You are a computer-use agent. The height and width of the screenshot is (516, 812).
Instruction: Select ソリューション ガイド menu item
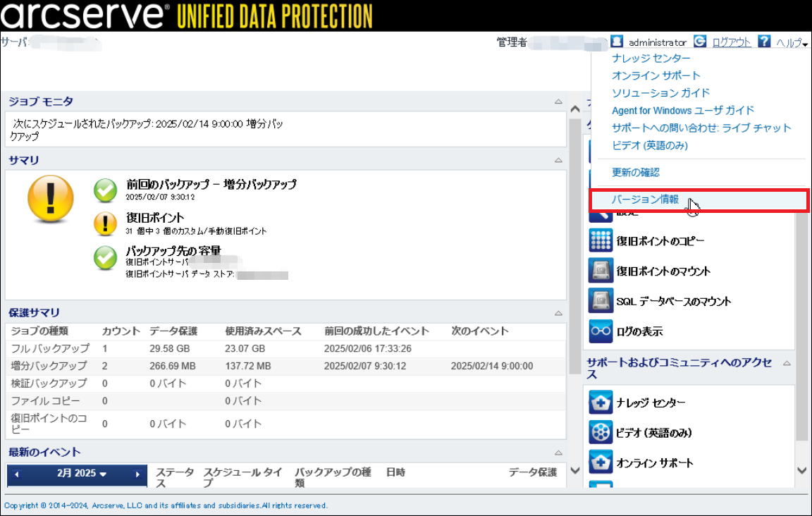coord(660,93)
